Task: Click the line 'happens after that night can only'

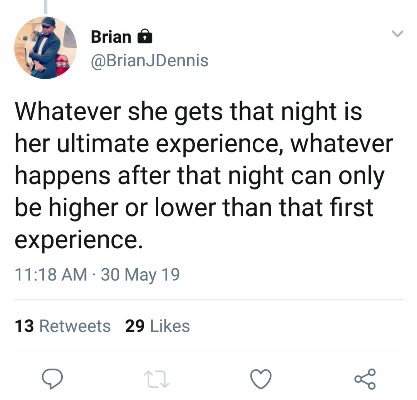Action: pyautogui.click(x=200, y=176)
